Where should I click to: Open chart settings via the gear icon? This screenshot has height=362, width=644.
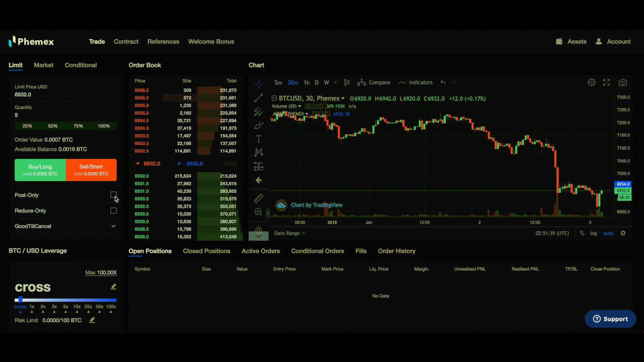click(x=591, y=82)
